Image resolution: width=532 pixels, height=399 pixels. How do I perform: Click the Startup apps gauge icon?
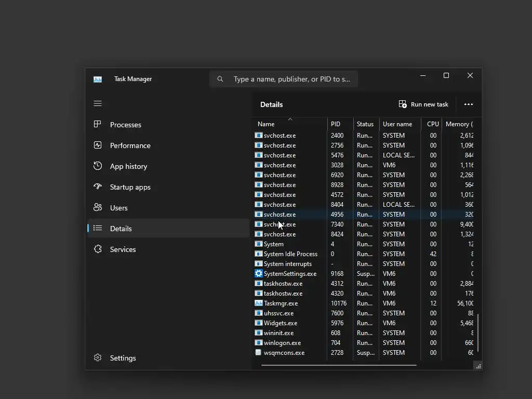97,187
